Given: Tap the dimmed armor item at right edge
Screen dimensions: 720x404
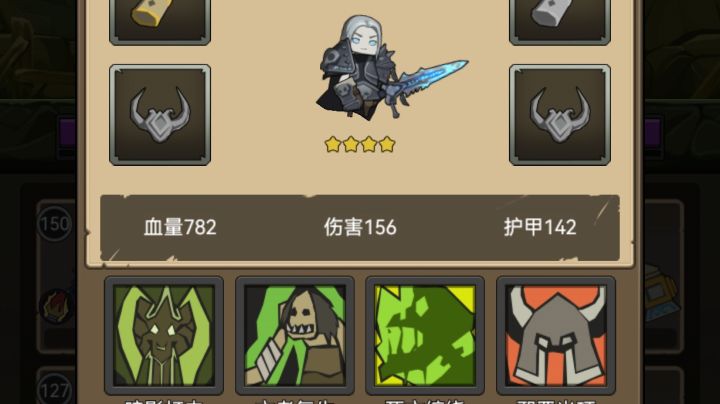Looking at the screenshot, I should click(660, 292).
